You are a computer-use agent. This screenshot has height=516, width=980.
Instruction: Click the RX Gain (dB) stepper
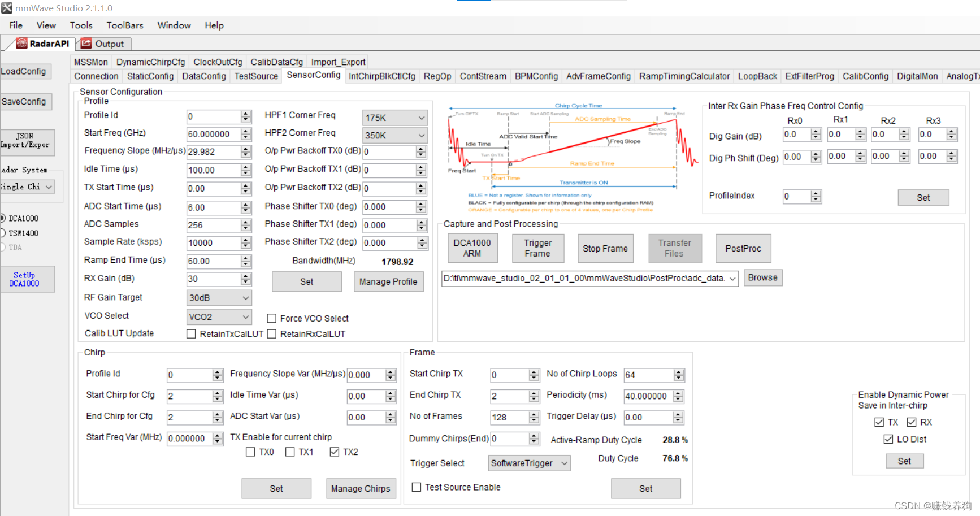point(245,279)
